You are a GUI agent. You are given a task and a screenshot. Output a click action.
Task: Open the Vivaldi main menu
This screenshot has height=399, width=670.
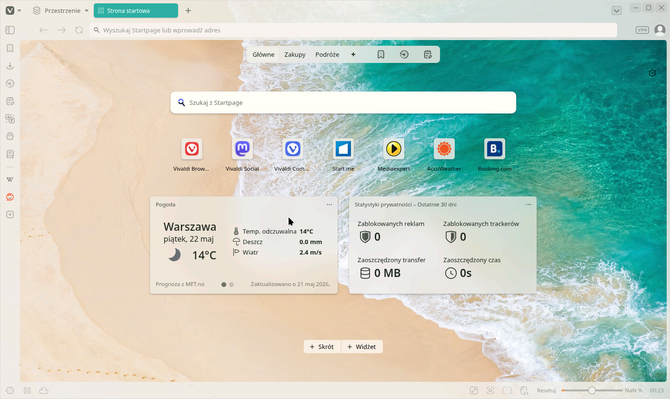pyautogui.click(x=10, y=11)
